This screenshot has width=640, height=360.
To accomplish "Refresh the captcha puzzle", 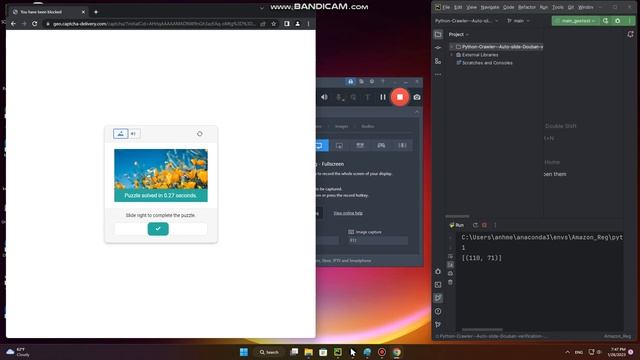I will tap(200, 133).
